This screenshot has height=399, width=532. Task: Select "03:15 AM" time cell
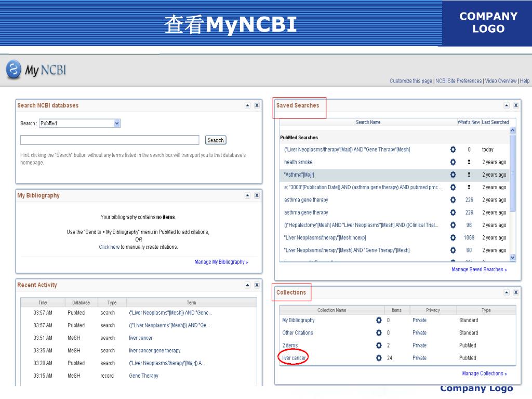pyautogui.click(x=43, y=376)
